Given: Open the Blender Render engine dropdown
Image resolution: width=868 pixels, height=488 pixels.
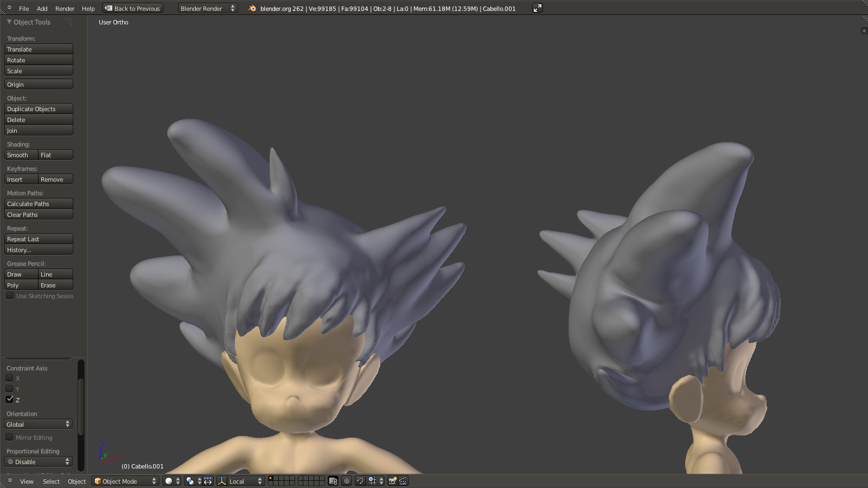Looking at the screenshot, I should pos(208,8).
